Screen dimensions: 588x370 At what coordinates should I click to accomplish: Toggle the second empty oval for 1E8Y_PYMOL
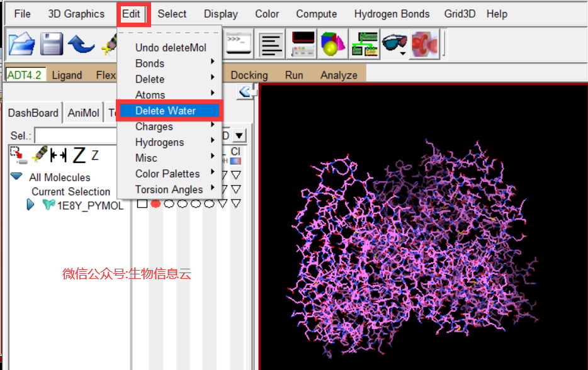(x=183, y=204)
